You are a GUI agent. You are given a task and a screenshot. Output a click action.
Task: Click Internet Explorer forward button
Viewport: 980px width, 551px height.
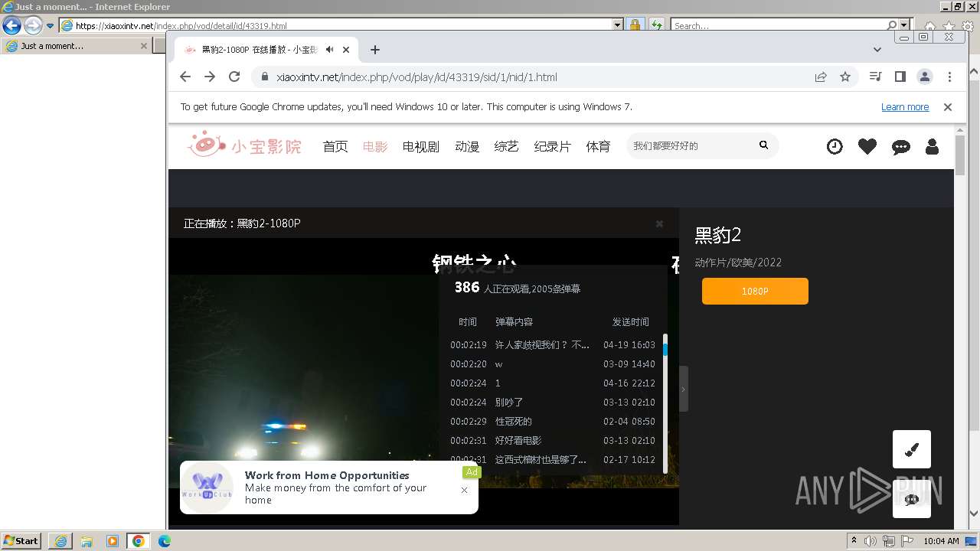pos(33,25)
